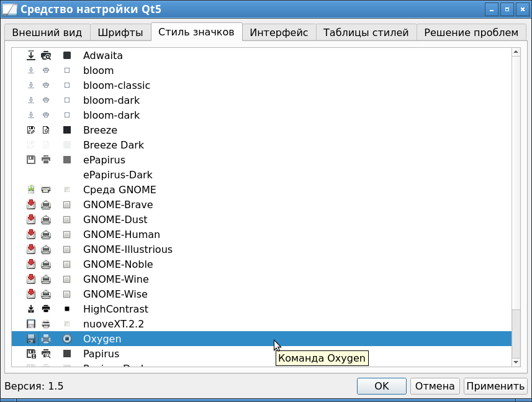Switch to the Шрифты tab
Viewport: 532px width, 402px height.
(x=120, y=32)
